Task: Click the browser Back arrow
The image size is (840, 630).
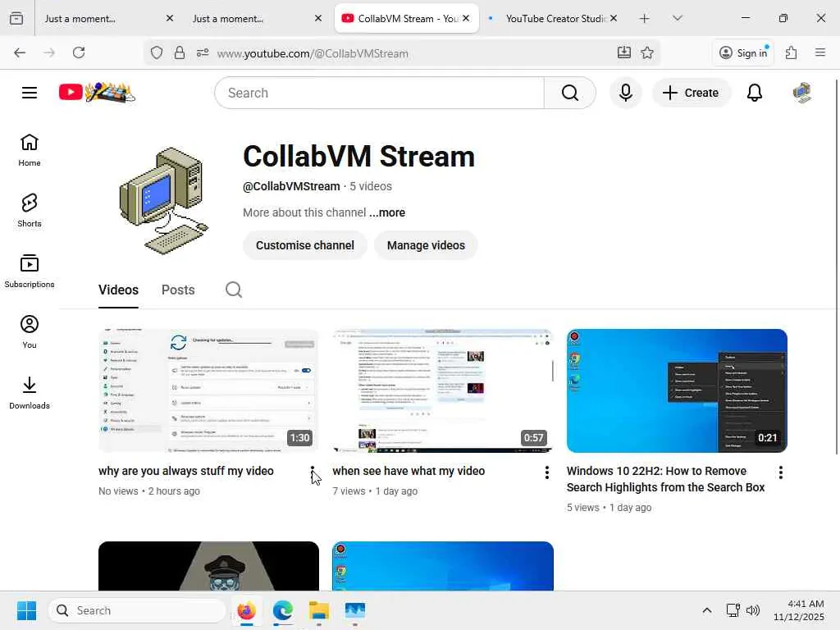Action: tap(20, 52)
